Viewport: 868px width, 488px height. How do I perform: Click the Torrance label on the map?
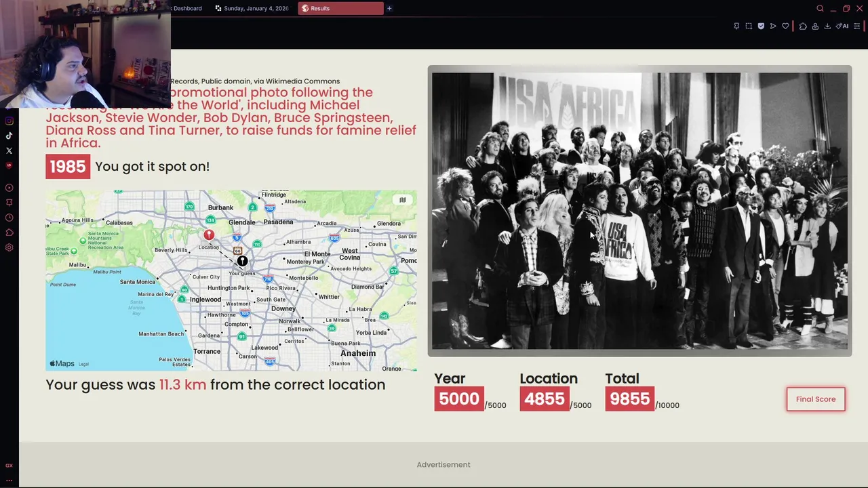[207, 351]
